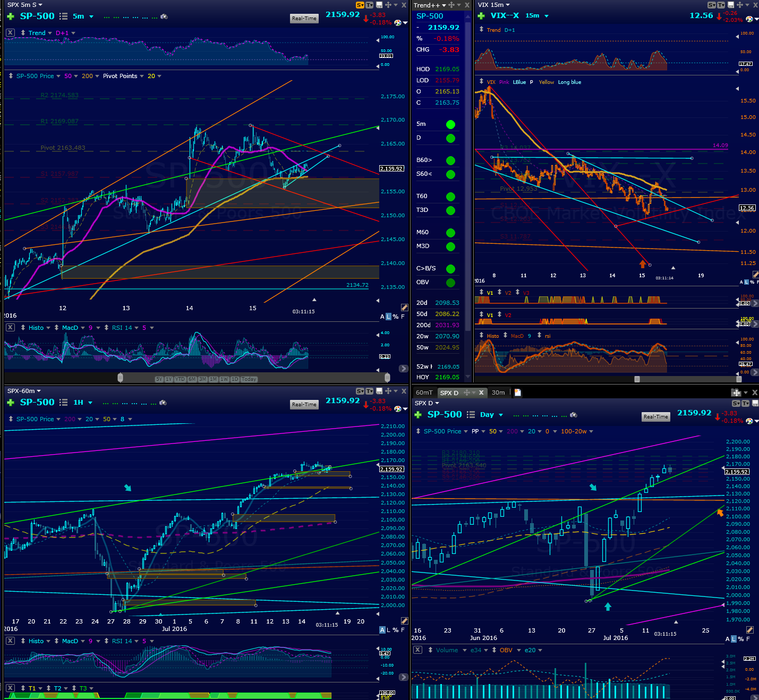The height and width of the screenshot is (700, 759).
Task: Click the left handle of SPX 5m time range slider
Action: (x=121, y=378)
